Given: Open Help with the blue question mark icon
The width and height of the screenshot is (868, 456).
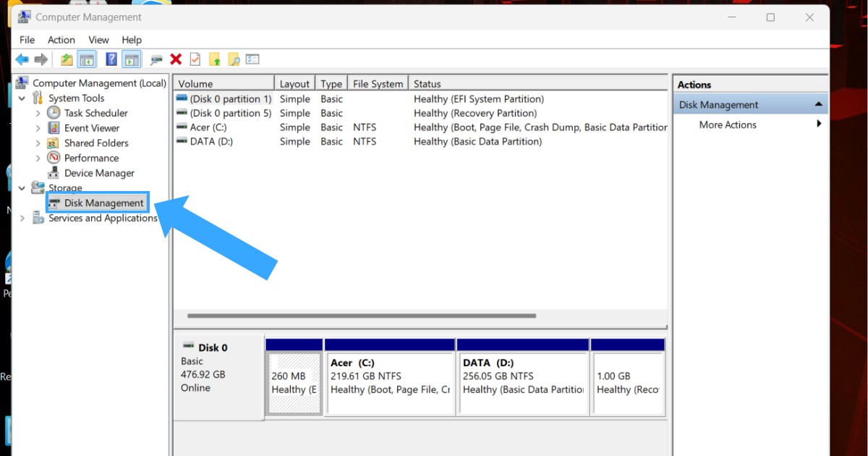Looking at the screenshot, I should point(113,59).
